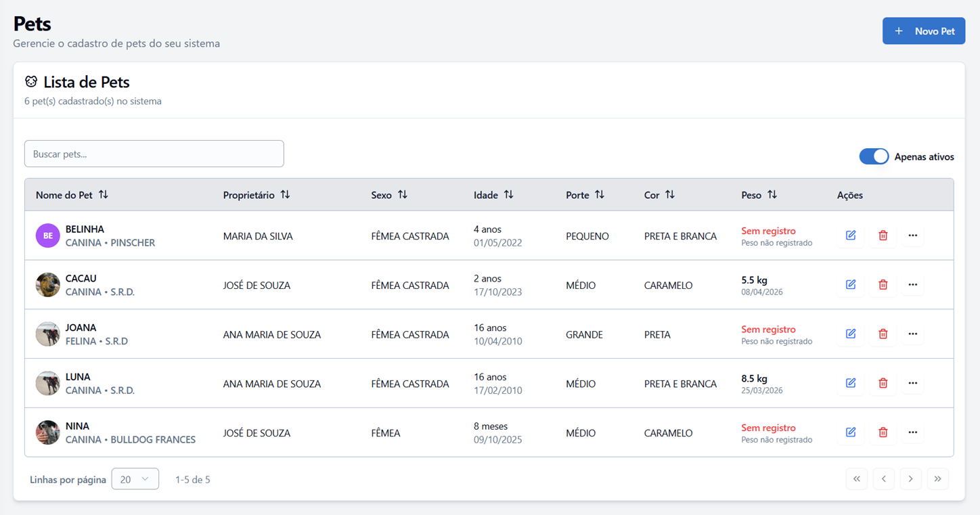Open more actions for NINA

(x=913, y=432)
